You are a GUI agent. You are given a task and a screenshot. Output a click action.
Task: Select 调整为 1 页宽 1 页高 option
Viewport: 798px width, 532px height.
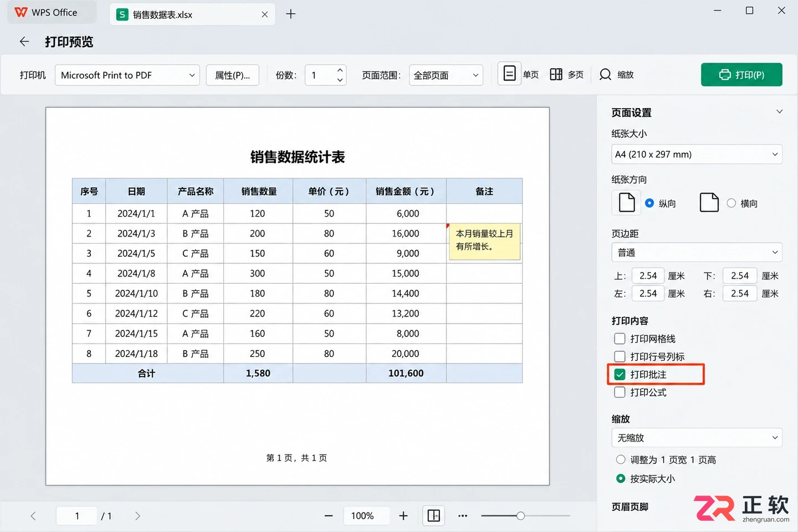coord(621,459)
